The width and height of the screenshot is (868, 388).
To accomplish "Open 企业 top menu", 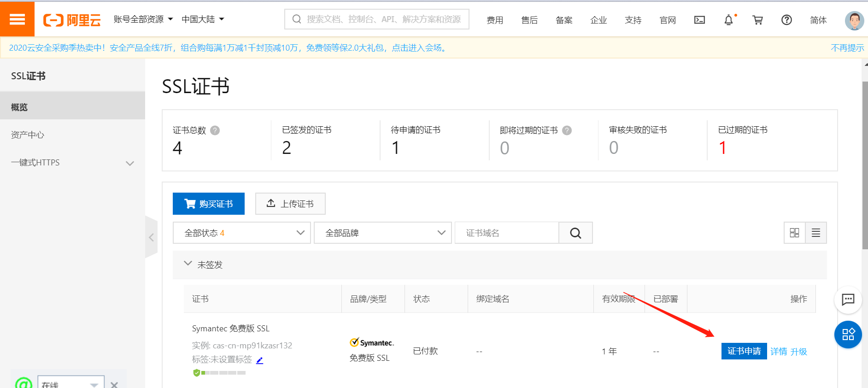I will (x=598, y=20).
